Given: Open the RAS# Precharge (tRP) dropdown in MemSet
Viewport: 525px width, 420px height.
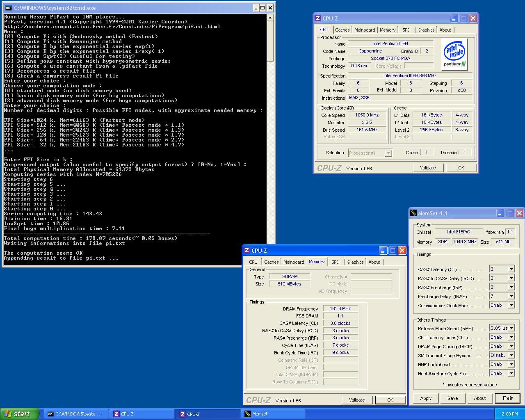Looking at the screenshot, I should point(511,288).
